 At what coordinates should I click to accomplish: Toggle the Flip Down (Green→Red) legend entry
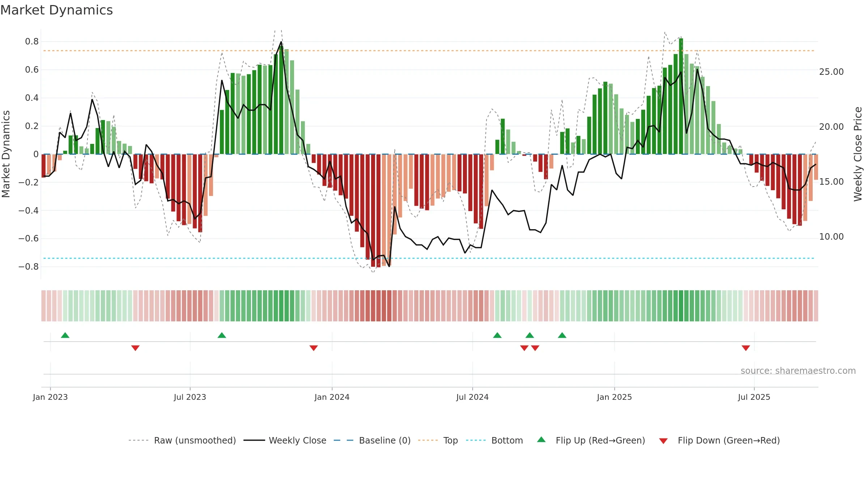click(719, 440)
